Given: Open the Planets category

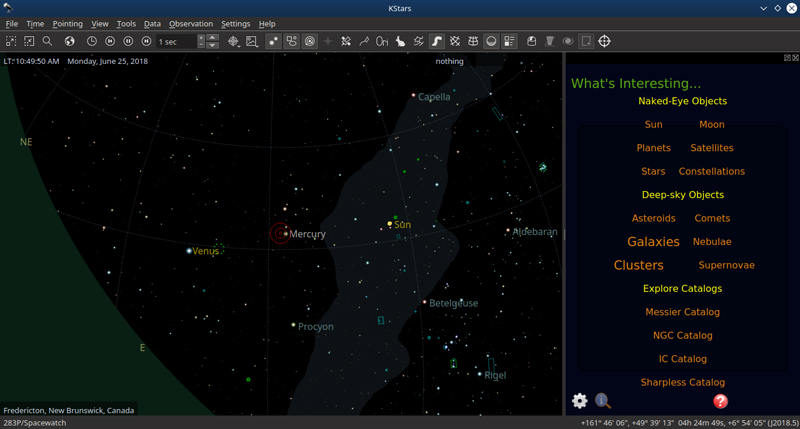Looking at the screenshot, I should (654, 148).
